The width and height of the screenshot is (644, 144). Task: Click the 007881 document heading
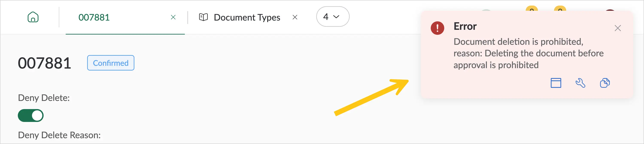[x=44, y=63]
